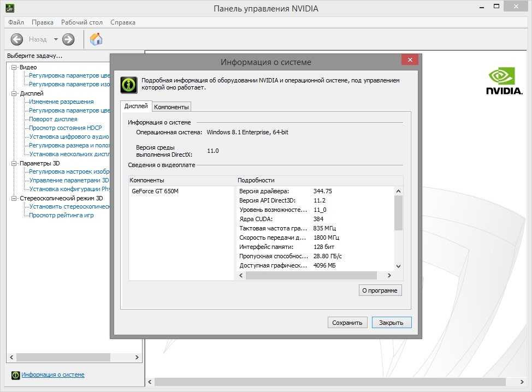Click details list scroll up arrow
This screenshot has width=532, height=392.
[399, 191]
